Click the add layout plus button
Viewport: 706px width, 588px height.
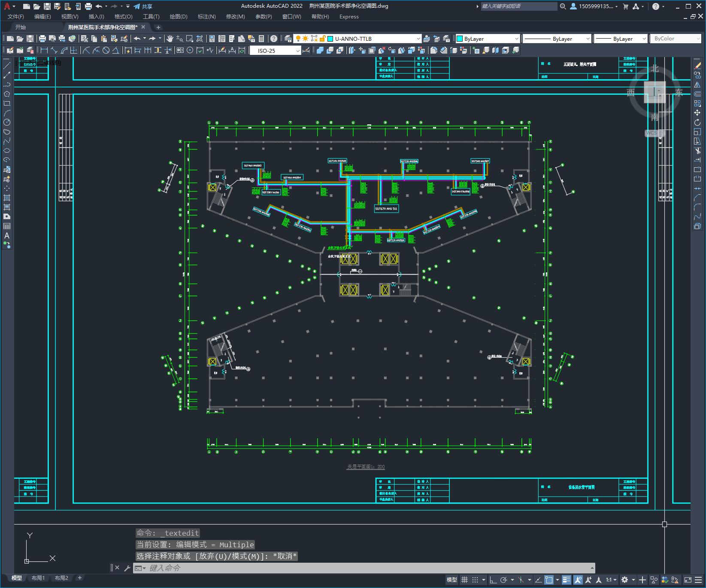pos(79,578)
